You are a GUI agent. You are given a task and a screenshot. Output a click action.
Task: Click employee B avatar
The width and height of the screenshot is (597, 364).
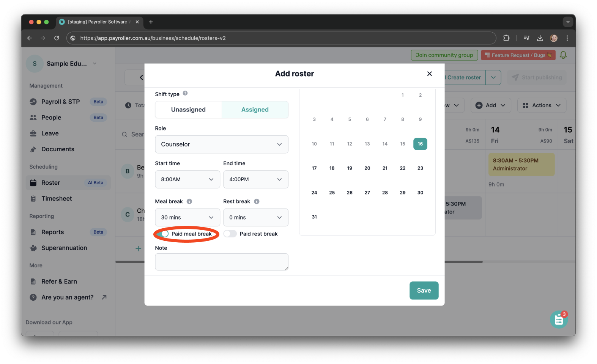tap(128, 171)
